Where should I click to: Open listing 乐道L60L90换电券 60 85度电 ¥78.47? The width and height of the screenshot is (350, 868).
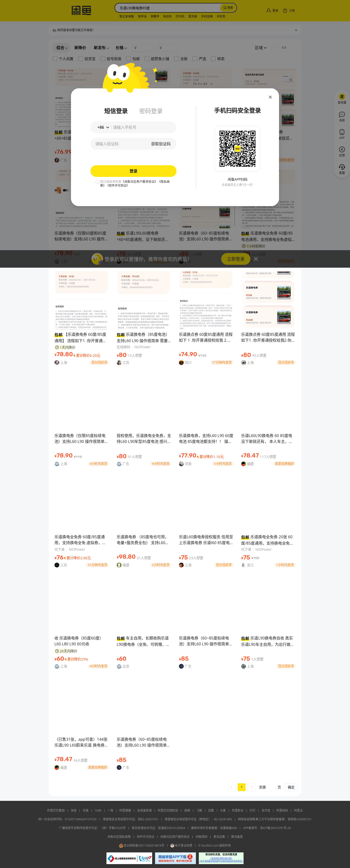(268, 419)
